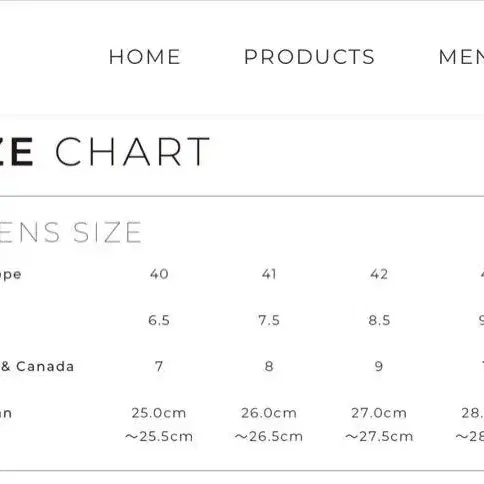Click the 8.5 size value
Image resolution: width=484 pixels, height=484 pixels.
pyautogui.click(x=379, y=320)
